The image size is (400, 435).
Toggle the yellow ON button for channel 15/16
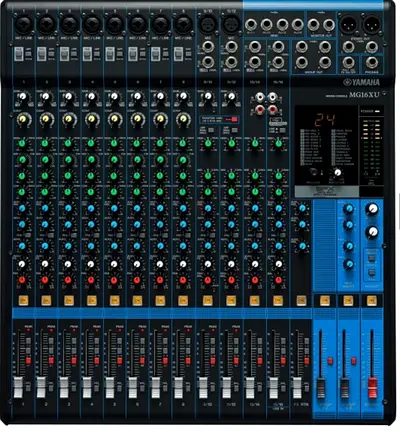[x=278, y=301]
